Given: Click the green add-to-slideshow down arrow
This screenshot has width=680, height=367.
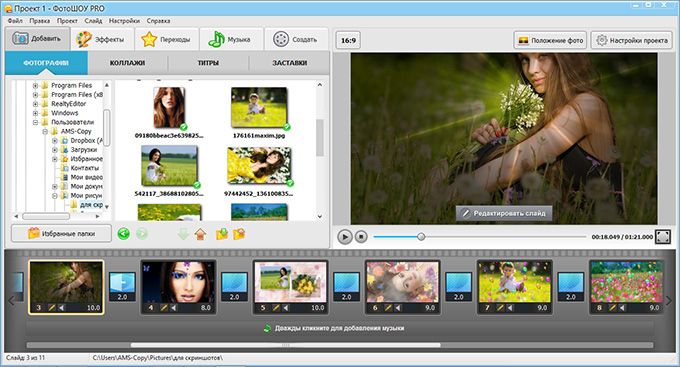Looking at the screenshot, I should click(183, 234).
